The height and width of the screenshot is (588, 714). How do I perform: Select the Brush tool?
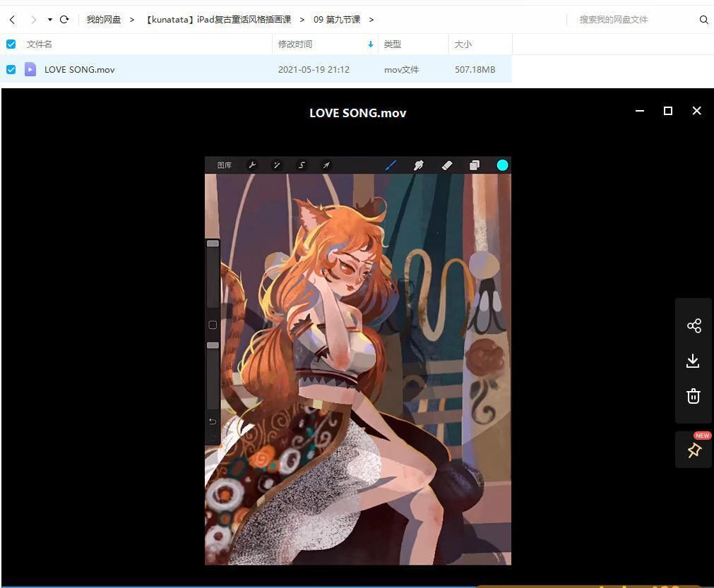point(391,165)
